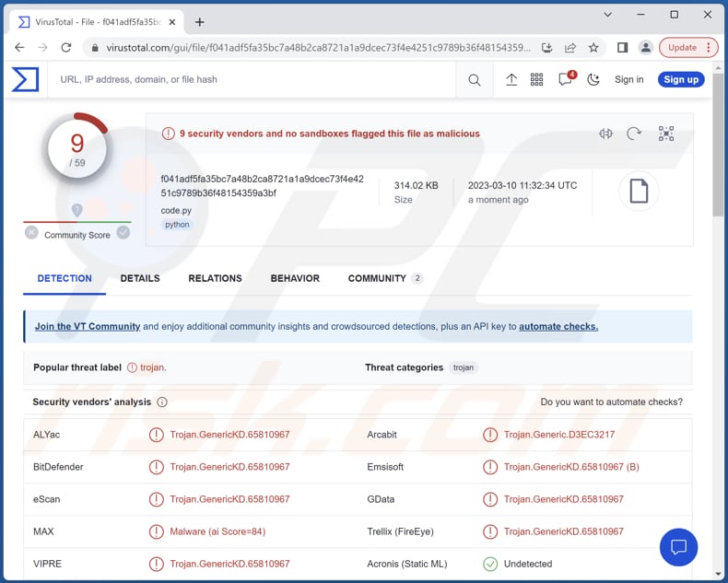Click the 314.02 KB size value
Screen dimensions: 728x583
tap(416, 186)
